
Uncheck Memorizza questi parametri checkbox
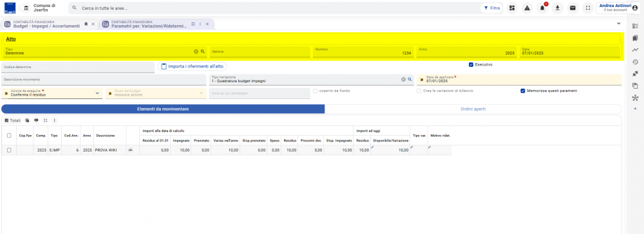(523, 91)
